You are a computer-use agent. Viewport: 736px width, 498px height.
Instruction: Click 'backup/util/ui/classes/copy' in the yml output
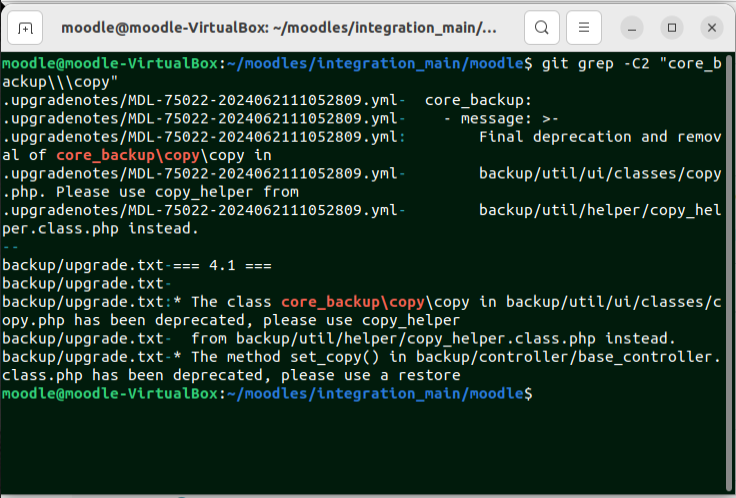tap(600, 173)
